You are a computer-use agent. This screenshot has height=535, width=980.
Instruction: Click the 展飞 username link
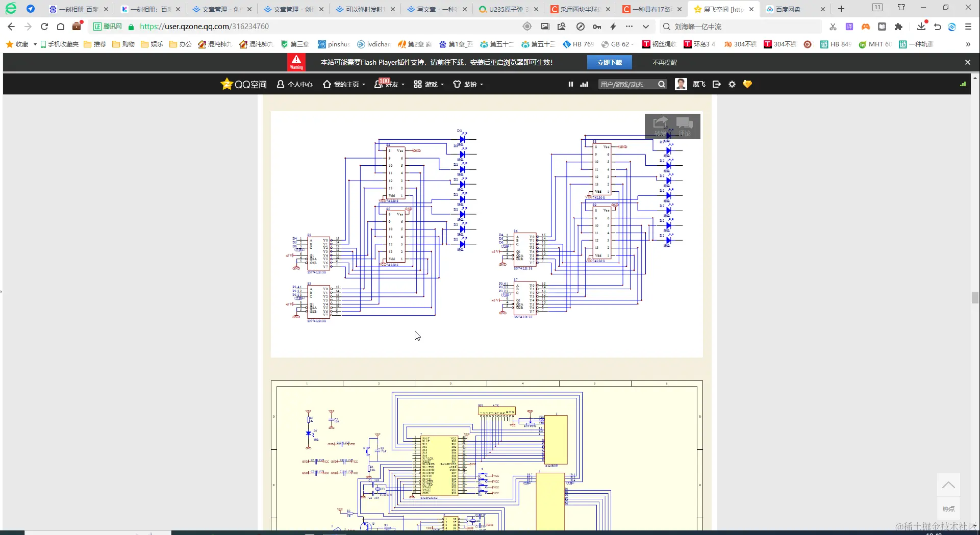click(x=699, y=84)
